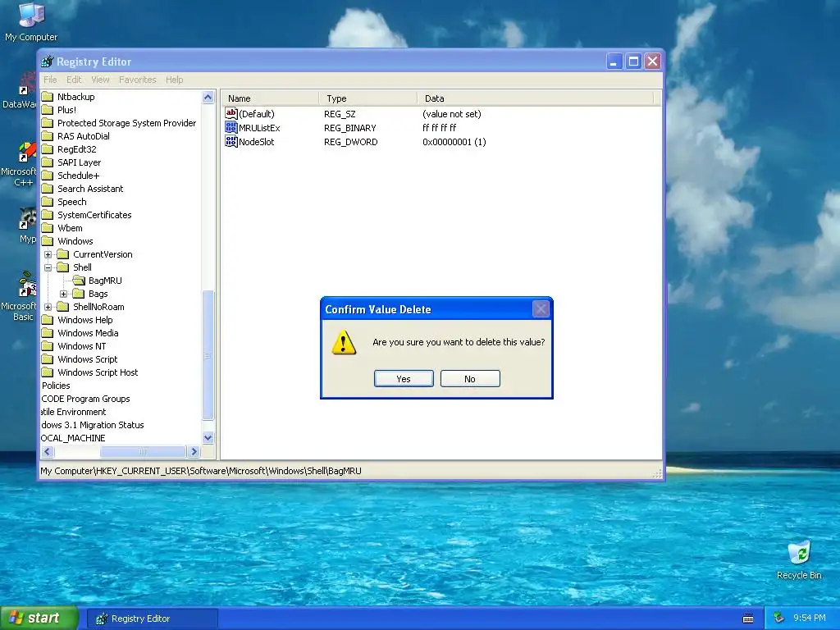This screenshot has height=630, width=840.
Task: Select the Schedule+ folder icon
Action: coord(48,176)
